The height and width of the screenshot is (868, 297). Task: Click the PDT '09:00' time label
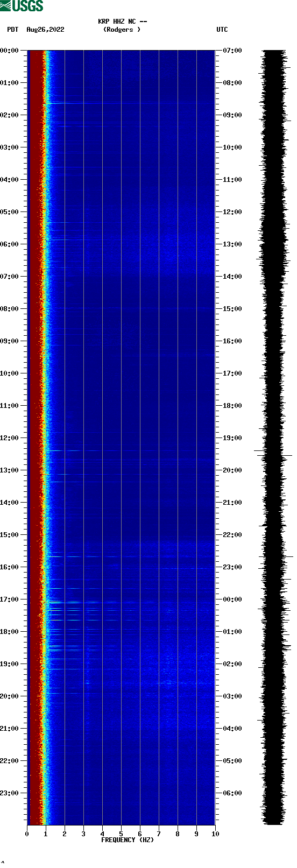pyautogui.click(x=10, y=341)
